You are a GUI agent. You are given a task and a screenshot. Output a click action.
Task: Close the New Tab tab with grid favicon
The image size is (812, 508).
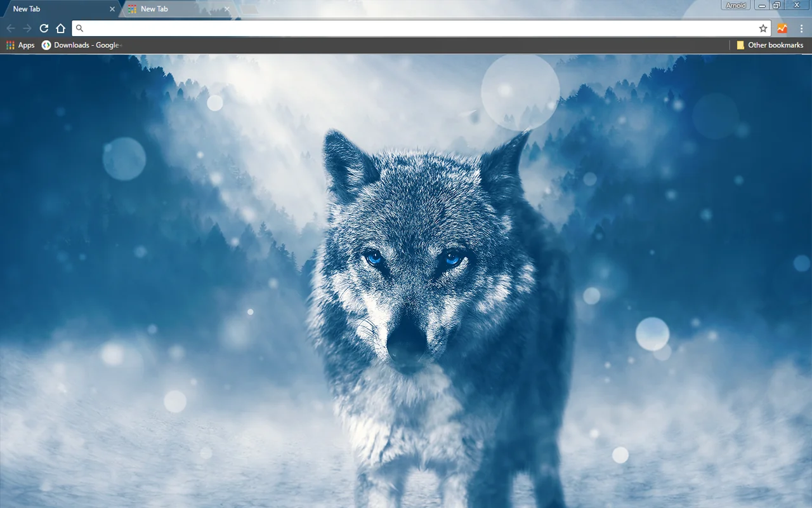[x=226, y=9]
